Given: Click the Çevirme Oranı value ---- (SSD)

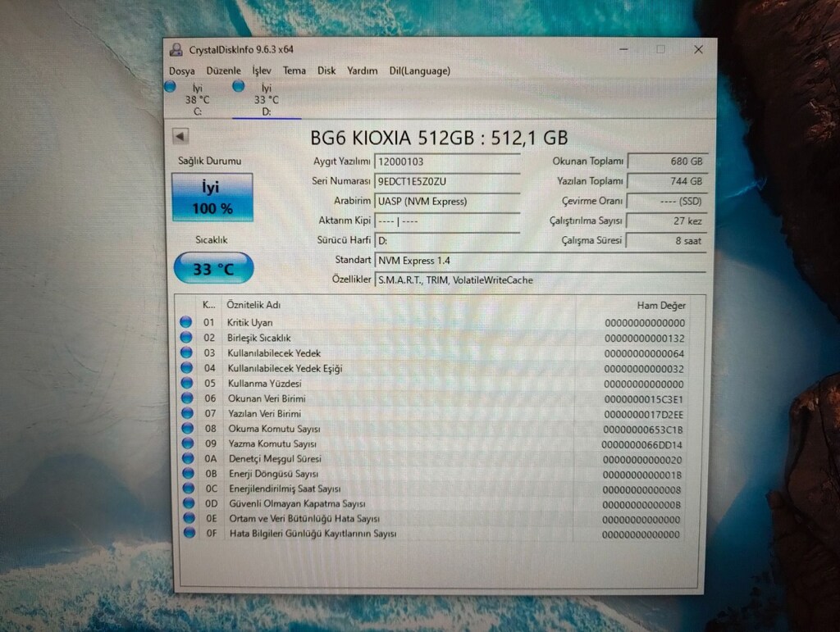Looking at the screenshot, I should pos(667,201).
